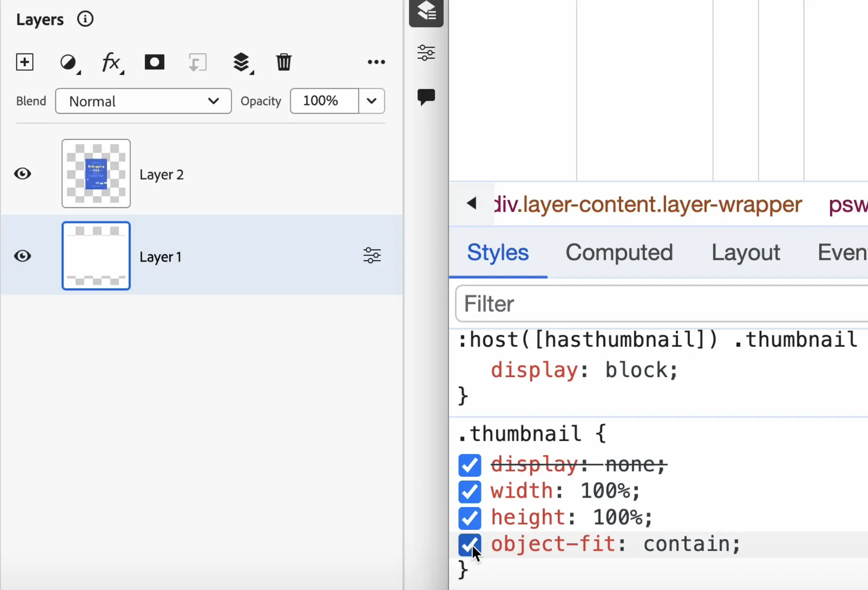This screenshot has width=868, height=590.
Task: Click the styles Filter input
Action: (661, 304)
